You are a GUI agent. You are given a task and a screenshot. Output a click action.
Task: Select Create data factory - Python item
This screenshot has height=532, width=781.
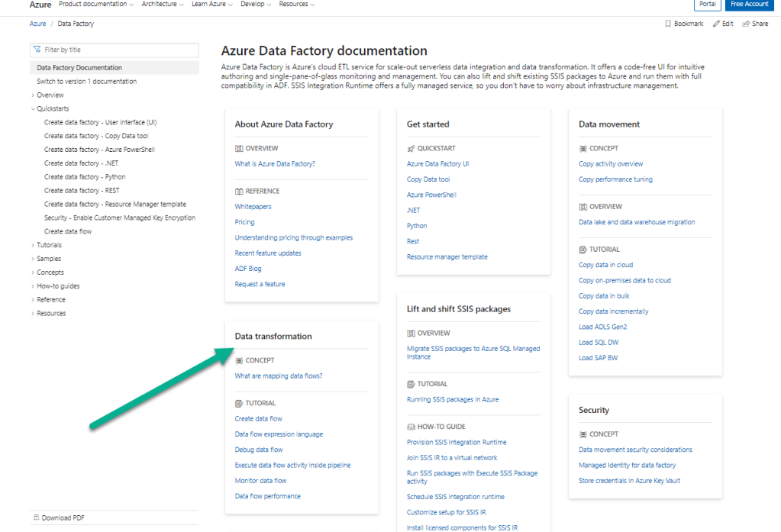pos(85,177)
